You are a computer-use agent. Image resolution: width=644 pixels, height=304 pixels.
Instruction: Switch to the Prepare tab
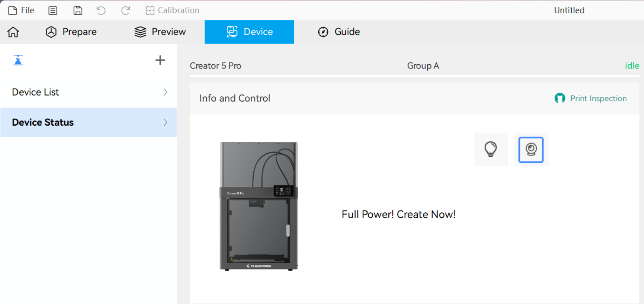pos(71,32)
